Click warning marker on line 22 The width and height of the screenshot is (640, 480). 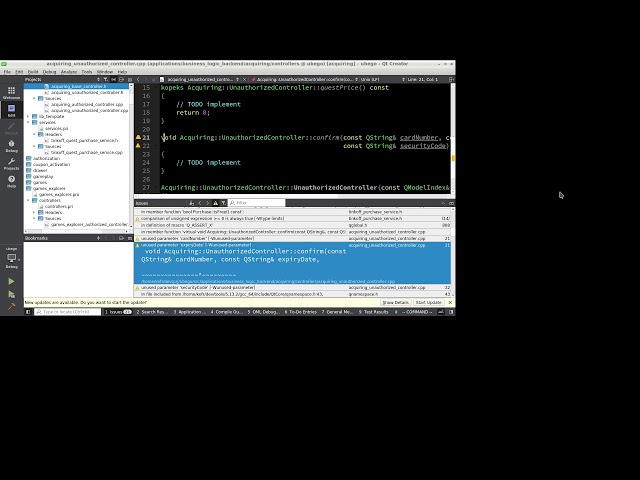point(138,146)
